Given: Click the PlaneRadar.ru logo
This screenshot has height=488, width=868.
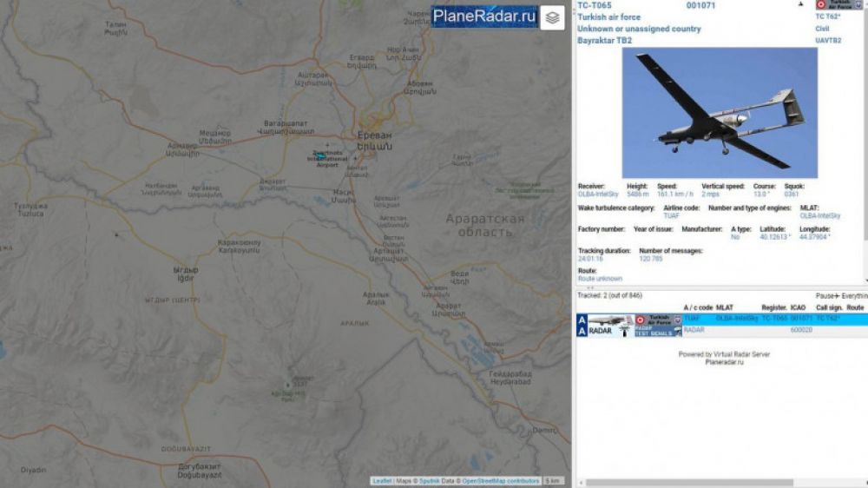Looking at the screenshot, I should click(x=483, y=16).
